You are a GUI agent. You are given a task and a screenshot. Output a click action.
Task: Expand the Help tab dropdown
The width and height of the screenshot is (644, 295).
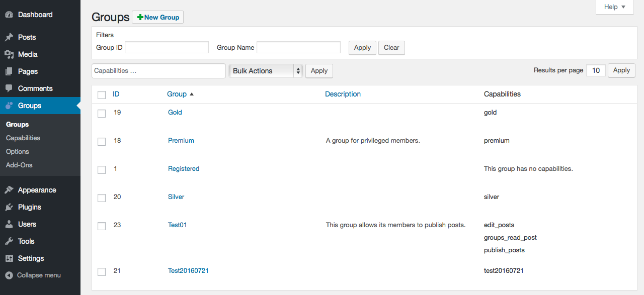pos(615,7)
